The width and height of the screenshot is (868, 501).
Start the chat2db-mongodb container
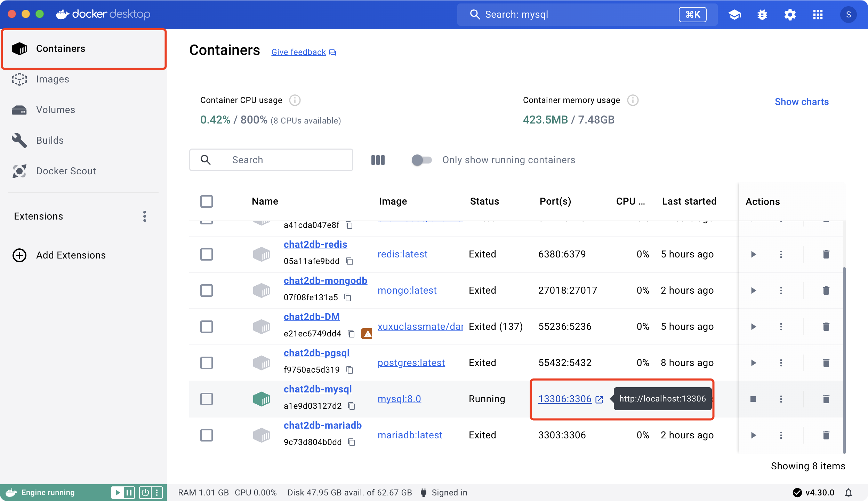[x=753, y=291]
